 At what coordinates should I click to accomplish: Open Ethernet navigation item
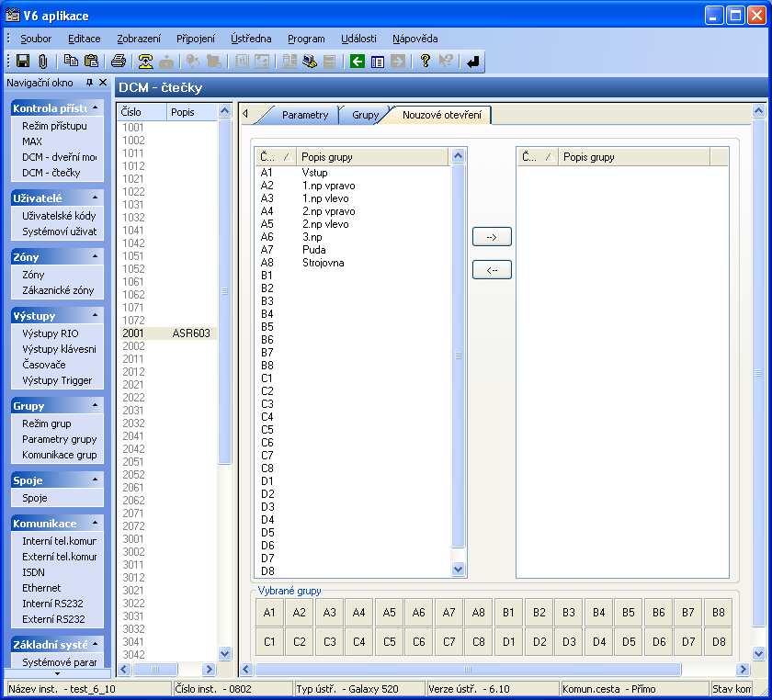pos(40,588)
